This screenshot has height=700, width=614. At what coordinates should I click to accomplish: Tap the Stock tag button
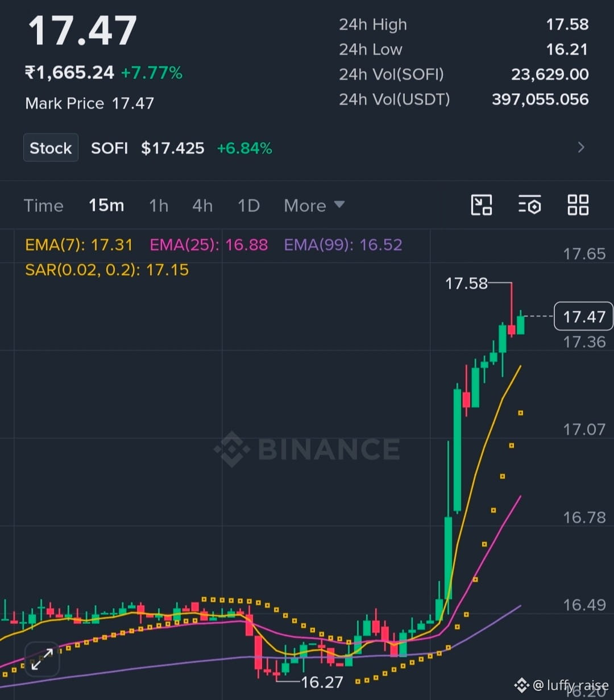point(51,148)
